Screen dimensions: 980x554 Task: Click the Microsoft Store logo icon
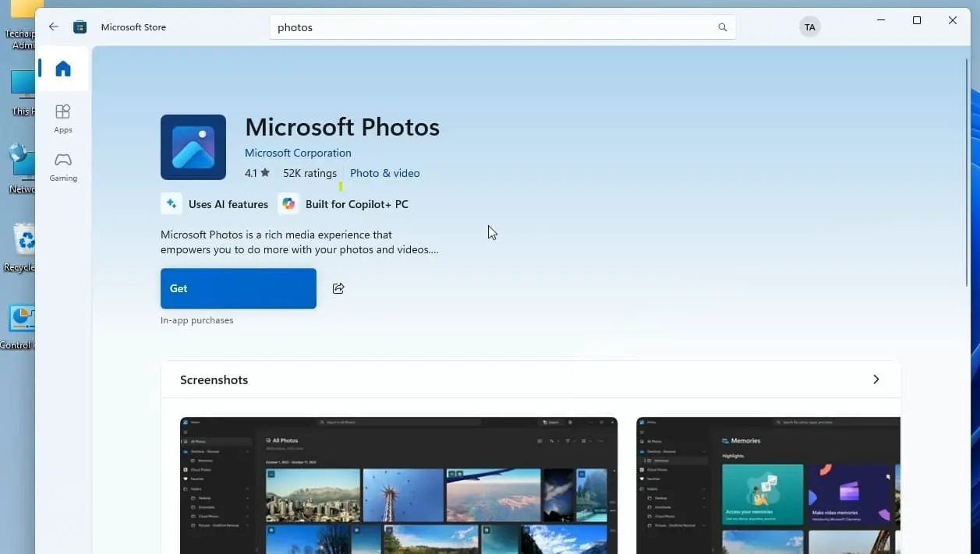point(80,27)
